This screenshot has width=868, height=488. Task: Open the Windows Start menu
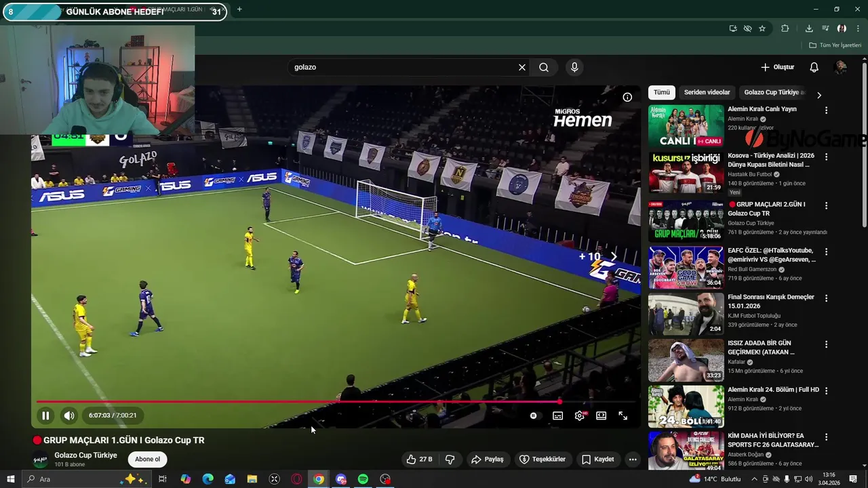[x=11, y=479]
